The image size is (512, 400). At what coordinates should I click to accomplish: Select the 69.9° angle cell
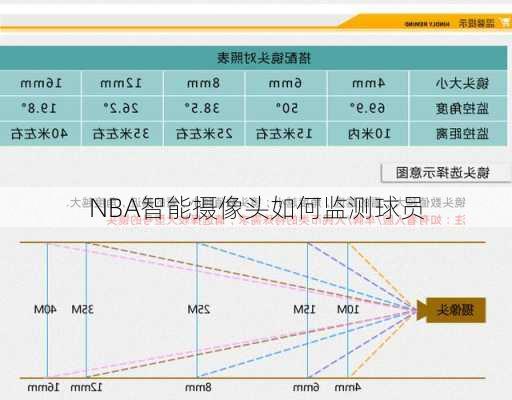tap(368, 108)
